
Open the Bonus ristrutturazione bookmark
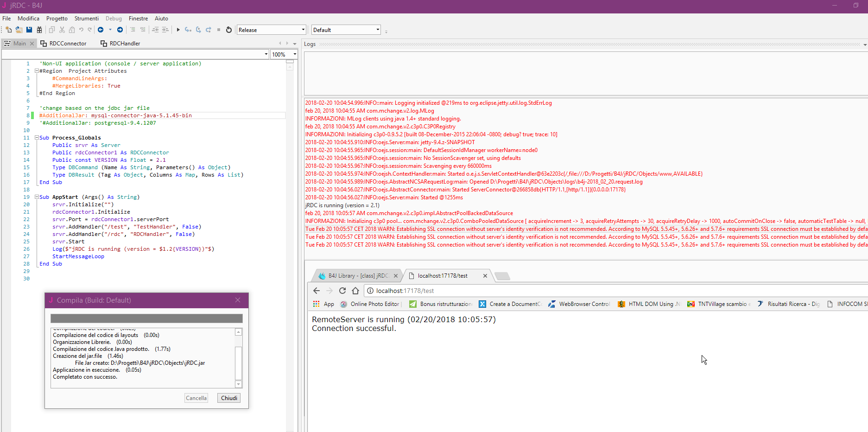[441, 304]
